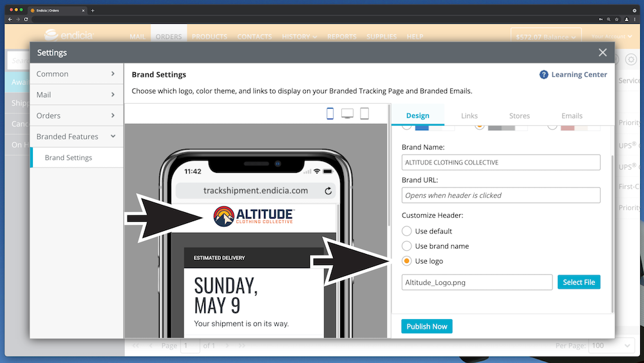The width and height of the screenshot is (644, 363).
Task: Open the browser profile icon
Action: pyautogui.click(x=627, y=19)
